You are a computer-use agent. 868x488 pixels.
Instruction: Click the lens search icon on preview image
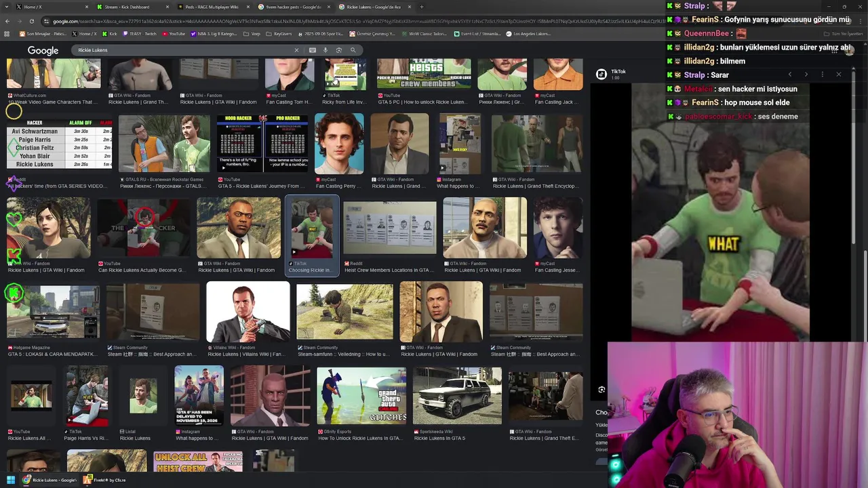point(601,390)
